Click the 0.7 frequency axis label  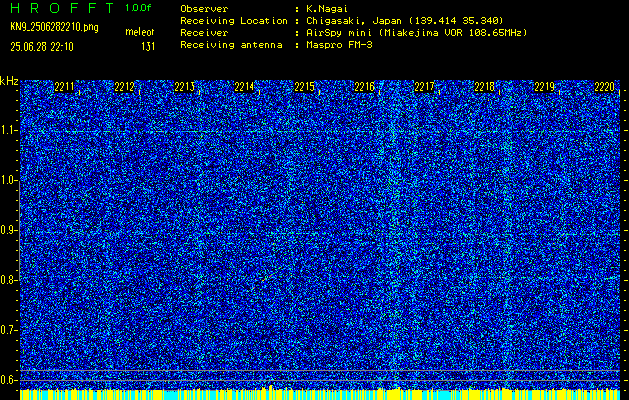tap(8, 330)
